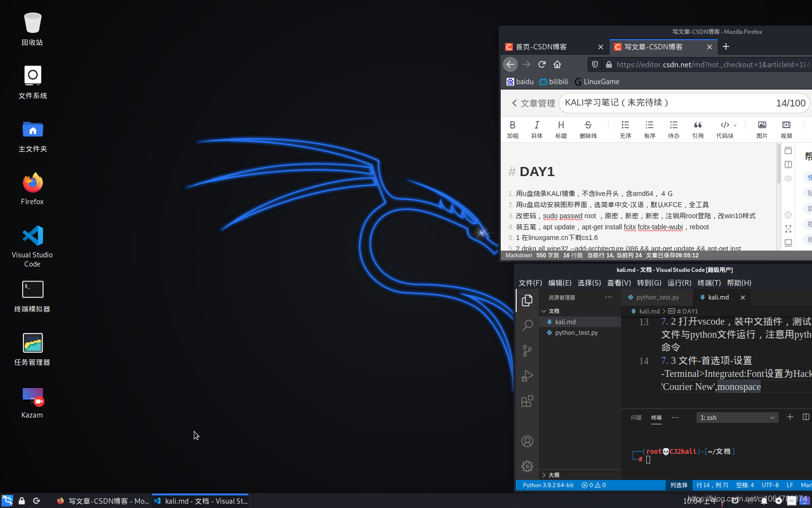Open the baidu bookmark
The height and width of the screenshot is (508, 812).
[x=520, y=82]
